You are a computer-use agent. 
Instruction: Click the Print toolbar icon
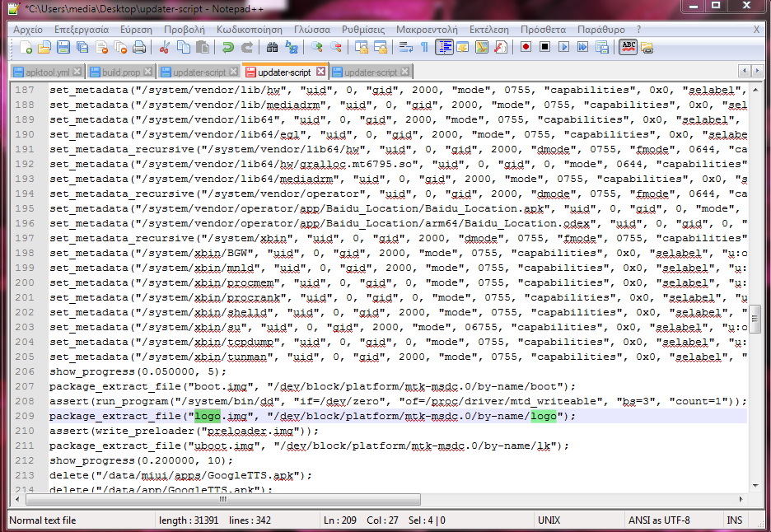[x=139, y=47]
